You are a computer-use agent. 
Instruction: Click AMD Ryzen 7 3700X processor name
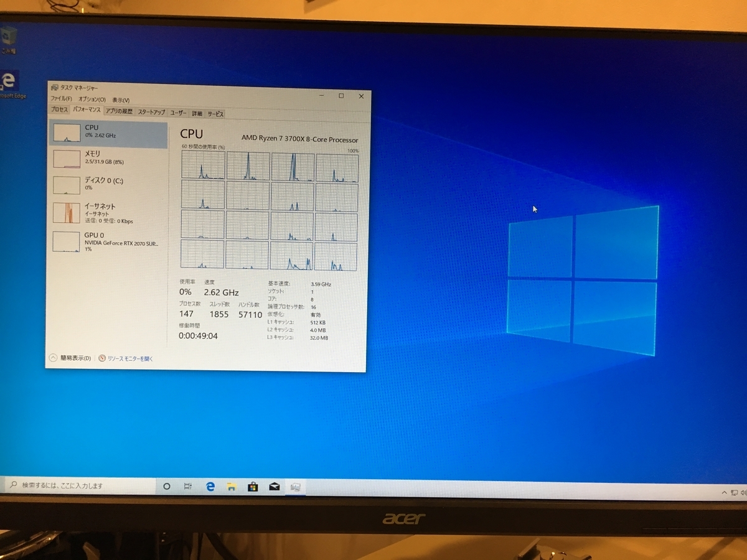click(300, 140)
